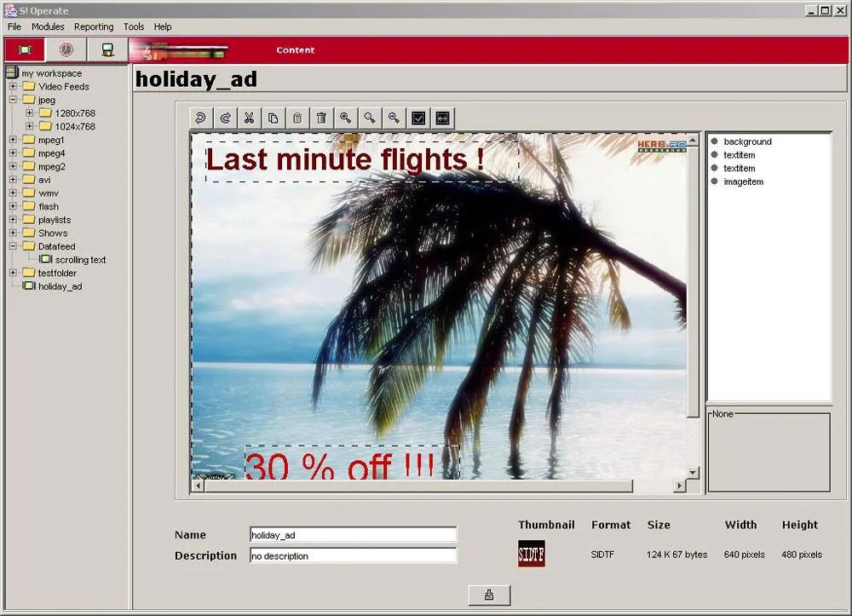The width and height of the screenshot is (852, 616).
Task: Select the background item's bullet in the layer list
Action: tap(714, 141)
